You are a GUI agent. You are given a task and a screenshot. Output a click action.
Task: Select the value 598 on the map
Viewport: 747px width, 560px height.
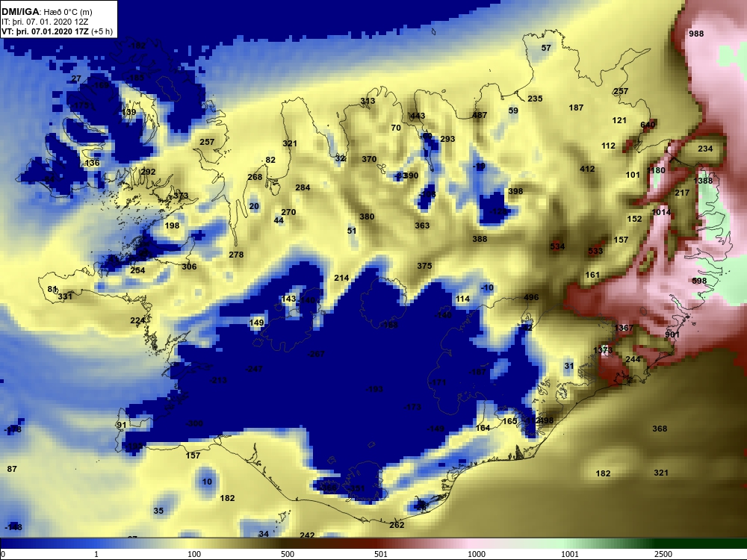(x=699, y=281)
